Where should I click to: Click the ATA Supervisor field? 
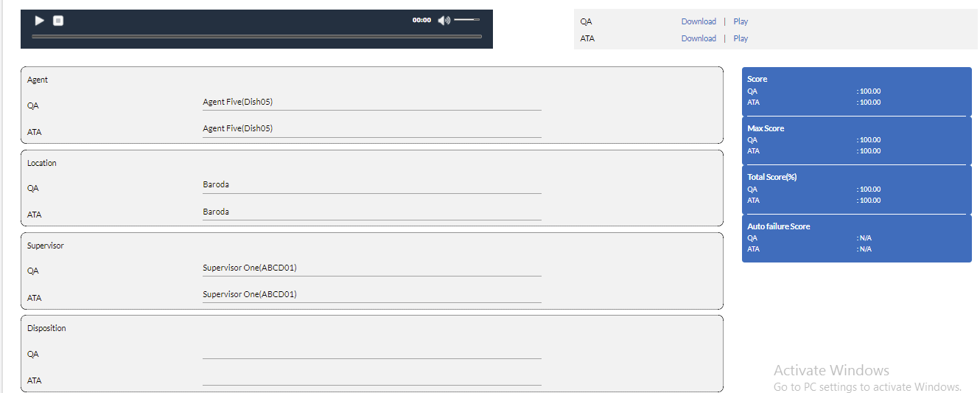pyautogui.click(x=372, y=295)
